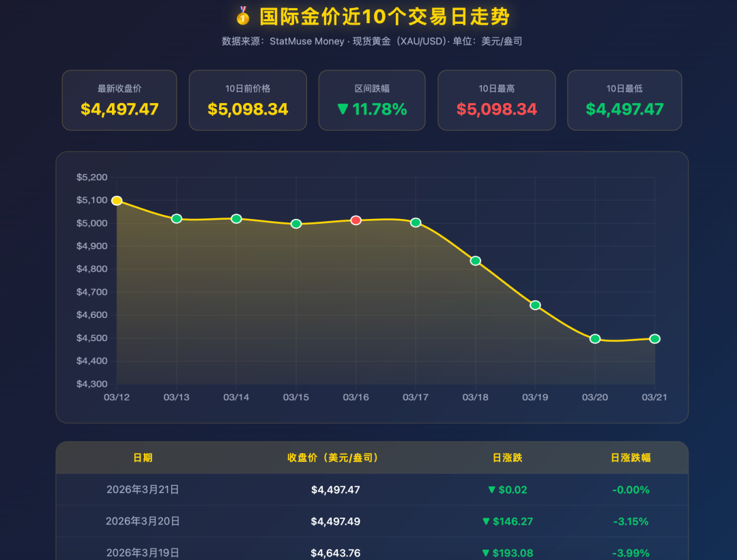Viewport: 737px width, 560px height.
Task: Click the 收盘价（美元/盎司）column header
Action: (x=332, y=458)
